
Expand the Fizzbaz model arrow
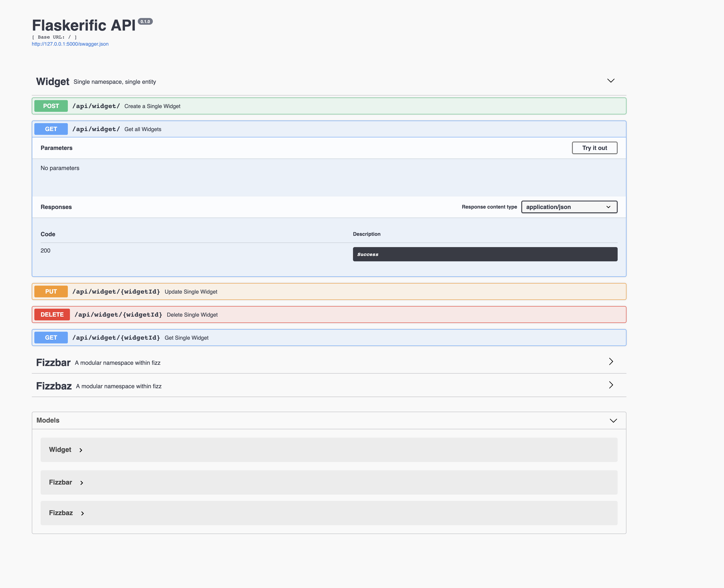(82, 513)
